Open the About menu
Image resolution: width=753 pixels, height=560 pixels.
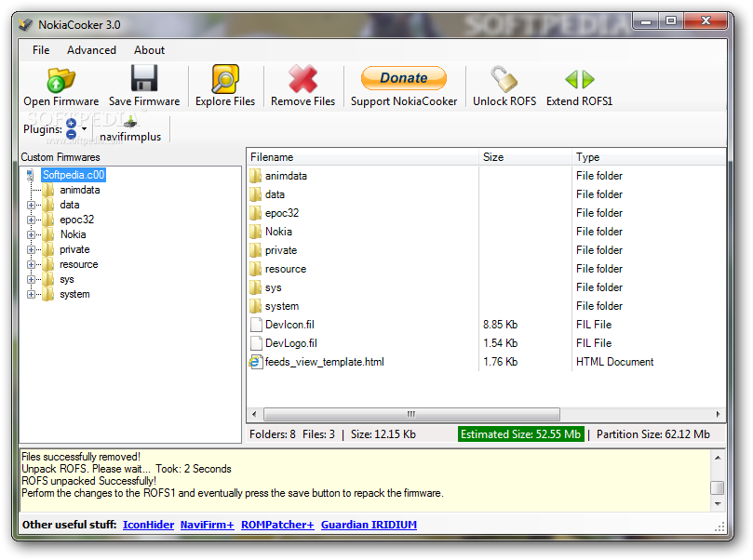click(x=149, y=50)
